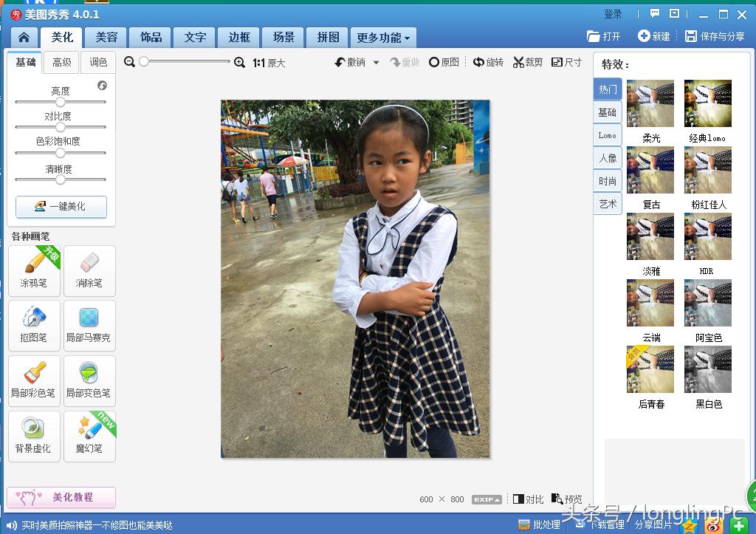Select the 人像 portrait effects category

pos(608,158)
